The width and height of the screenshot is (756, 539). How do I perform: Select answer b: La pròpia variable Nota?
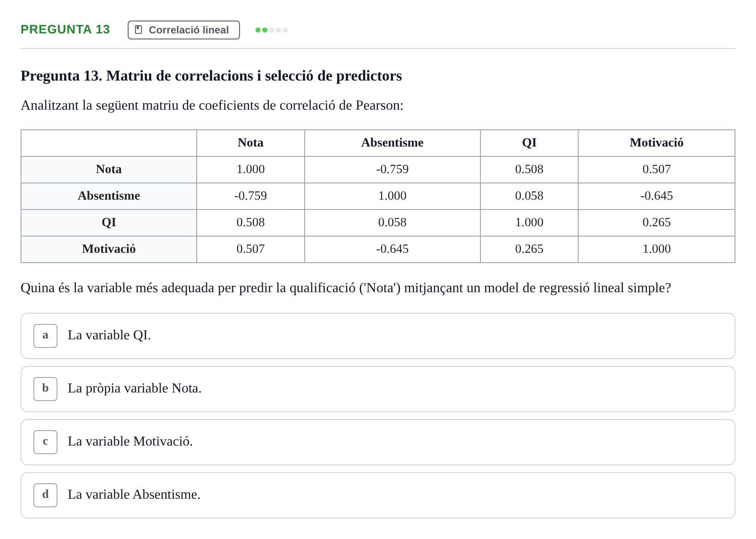click(378, 389)
